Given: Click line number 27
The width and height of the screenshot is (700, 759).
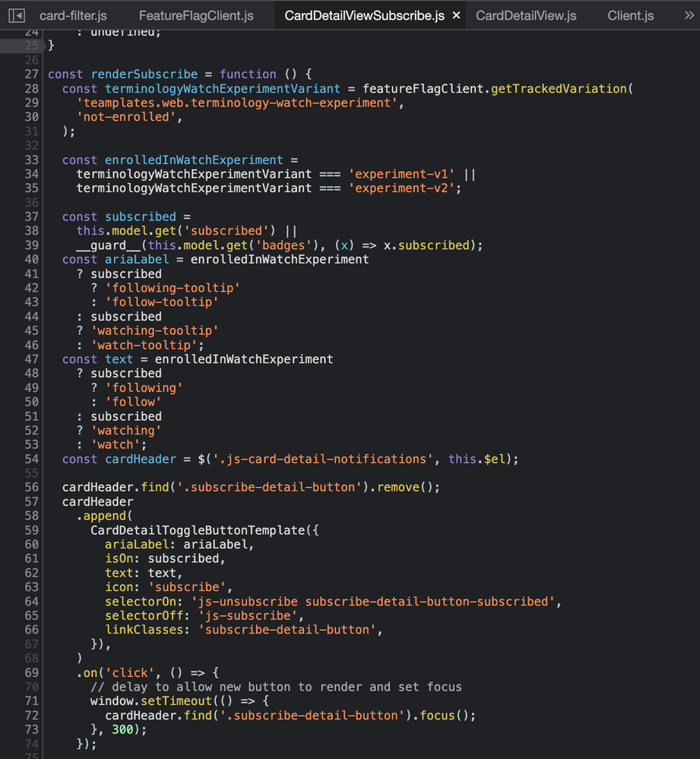Looking at the screenshot, I should click(x=31, y=74).
